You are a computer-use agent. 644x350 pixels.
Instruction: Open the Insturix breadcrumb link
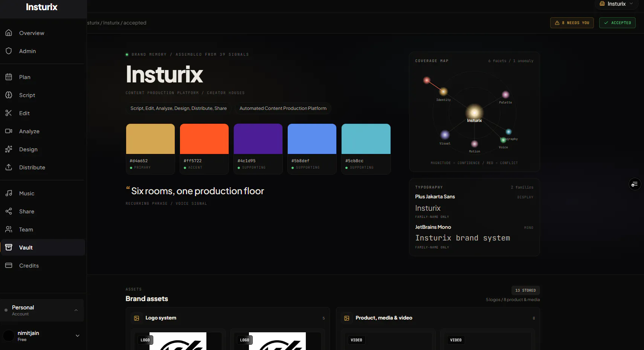click(111, 23)
